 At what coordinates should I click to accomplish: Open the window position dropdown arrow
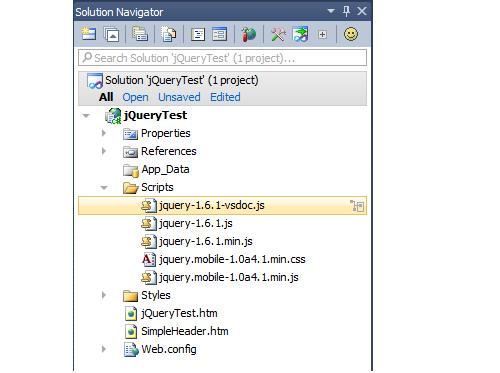pos(331,11)
